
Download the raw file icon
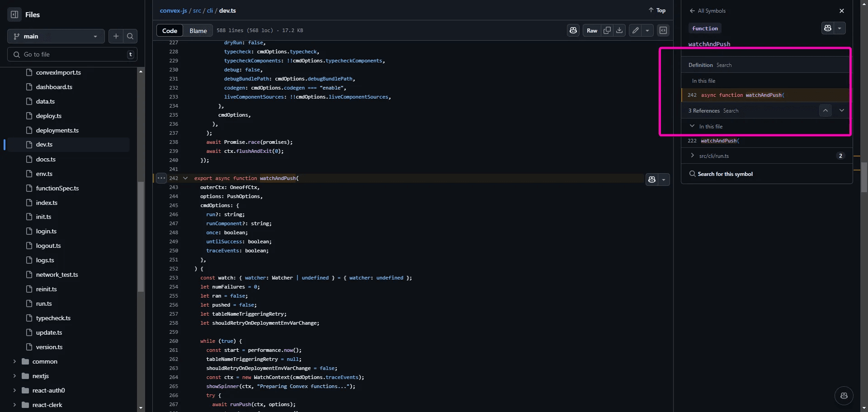tap(619, 30)
